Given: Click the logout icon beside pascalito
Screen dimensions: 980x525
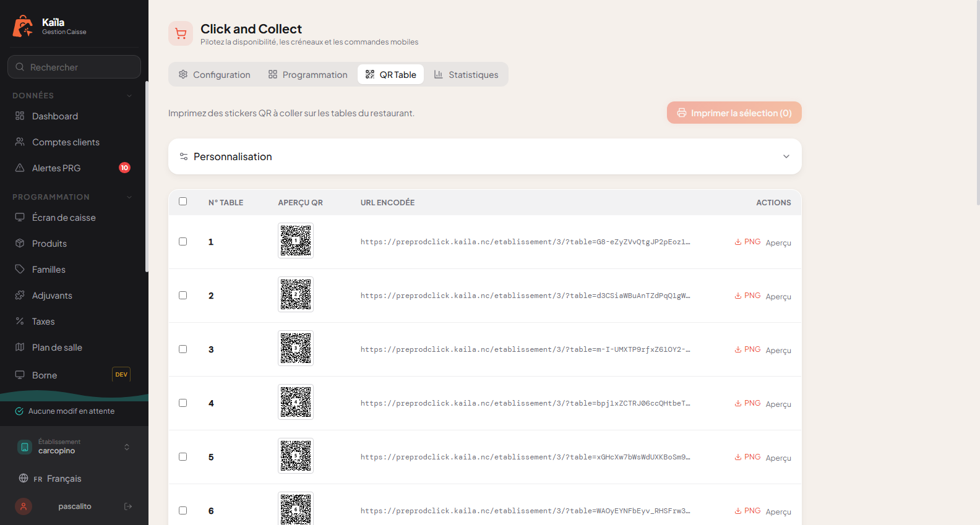Looking at the screenshot, I should point(128,506).
